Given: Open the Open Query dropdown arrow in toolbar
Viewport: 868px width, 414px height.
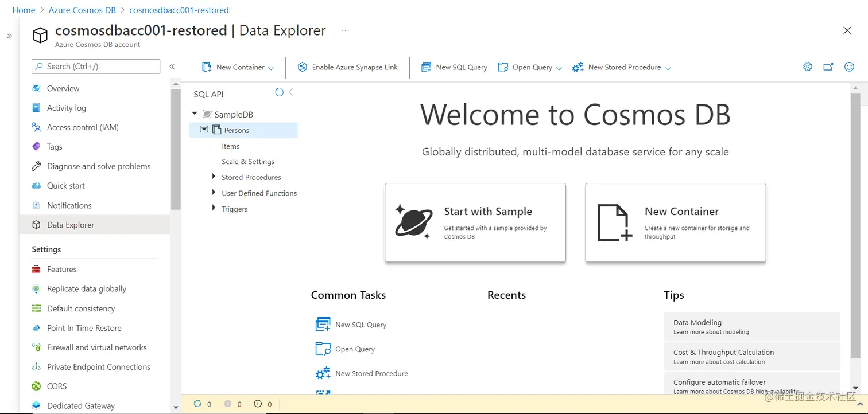Looking at the screenshot, I should (559, 68).
